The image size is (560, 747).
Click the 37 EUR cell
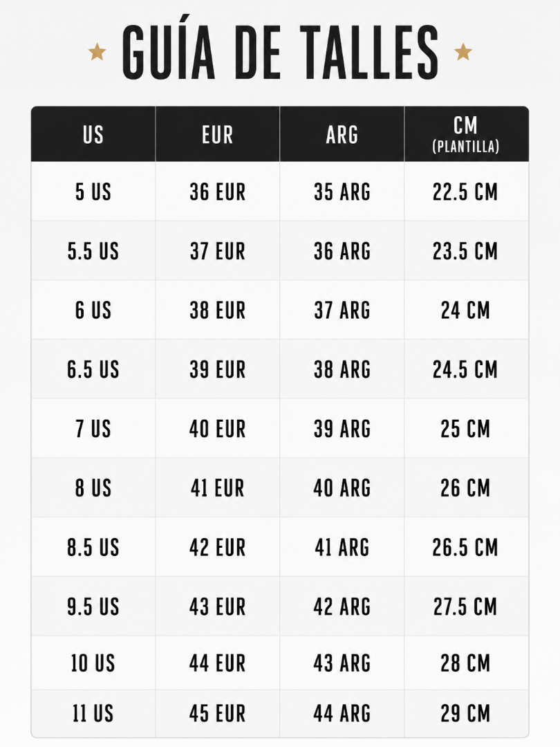[x=218, y=250]
